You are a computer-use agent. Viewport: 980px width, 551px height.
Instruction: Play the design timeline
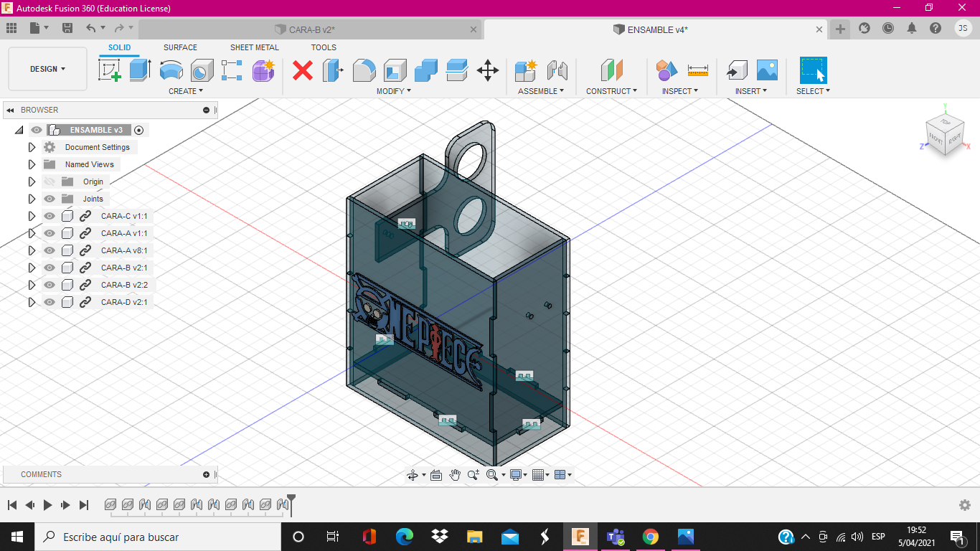tap(47, 505)
